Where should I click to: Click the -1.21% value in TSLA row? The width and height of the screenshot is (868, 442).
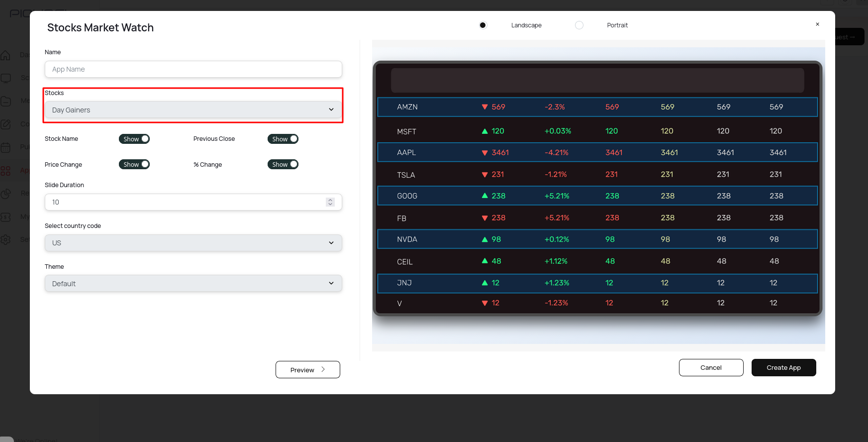(556, 175)
